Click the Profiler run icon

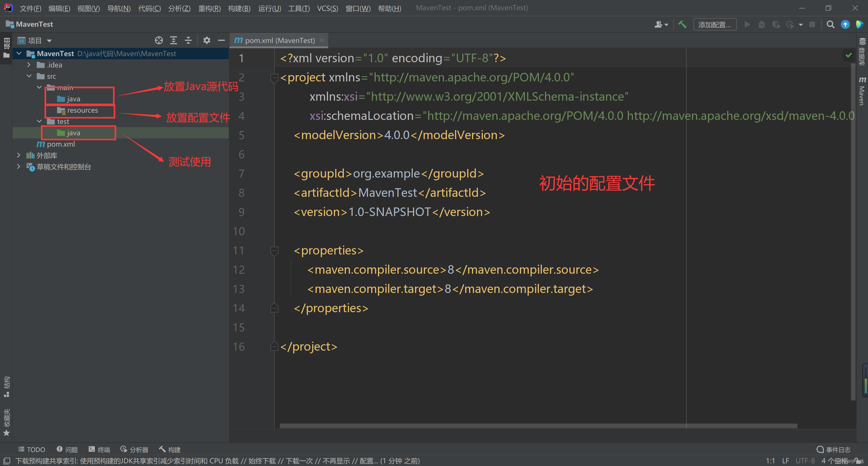(x=790, y=25)
